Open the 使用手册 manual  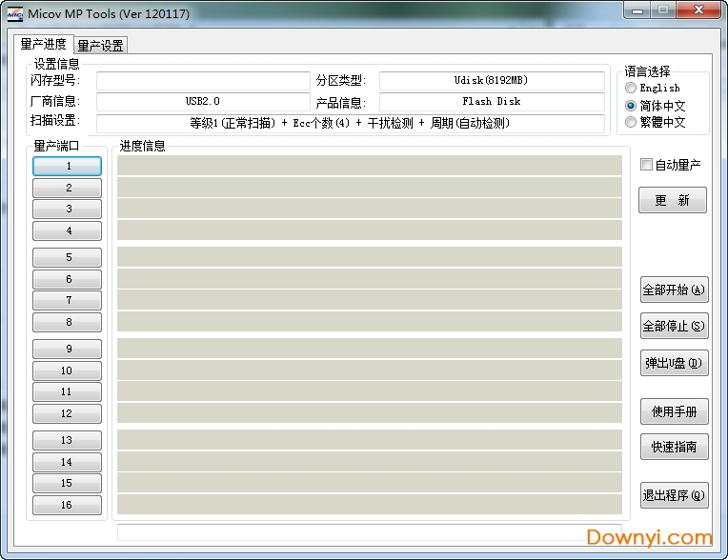pyautogui.click(x=674, y=411)
